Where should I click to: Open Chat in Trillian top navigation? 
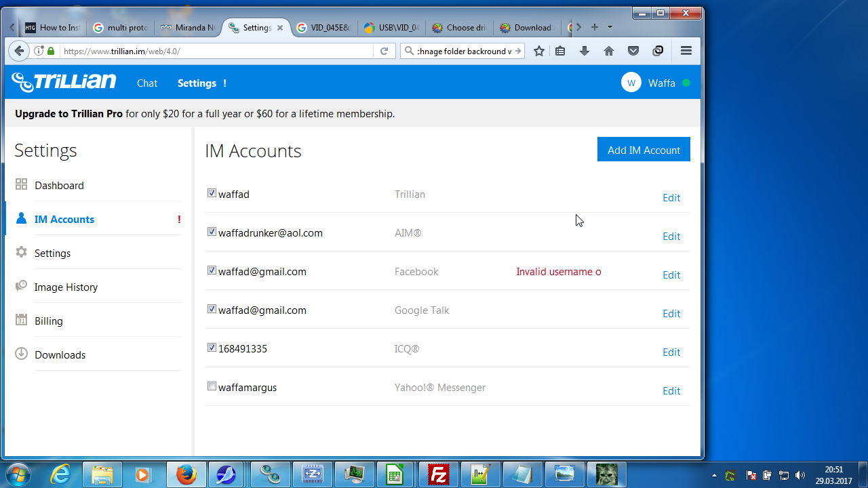[x=147, y=83]
